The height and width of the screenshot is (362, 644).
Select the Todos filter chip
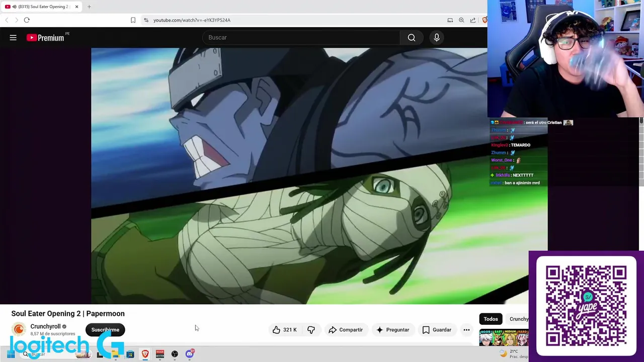(x=491, y=319)
